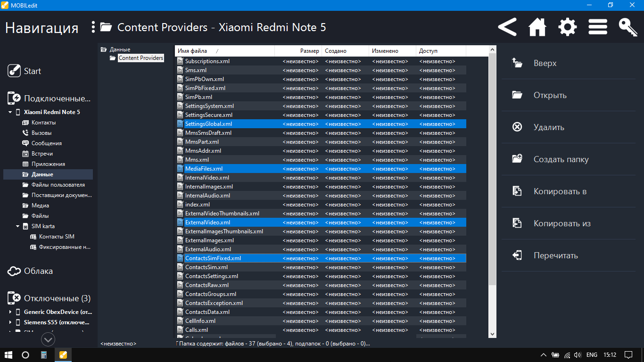Click the Windows Start button
Screen dimensions: 644x362
[8, 355]
